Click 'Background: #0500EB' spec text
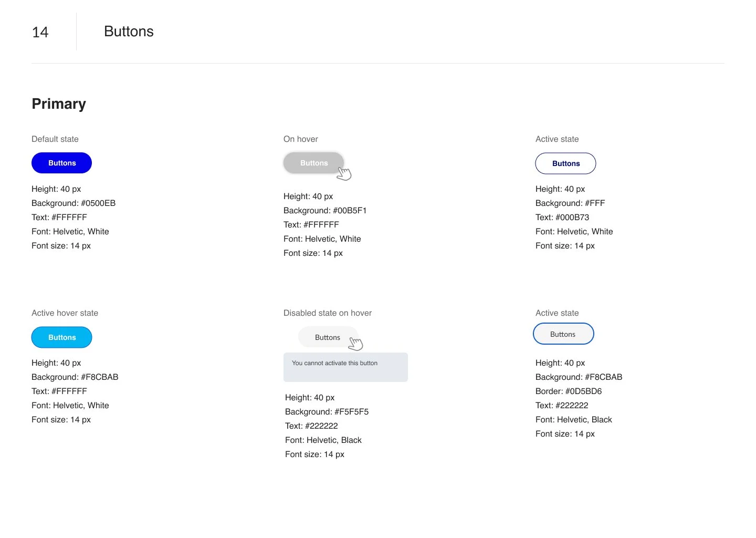 pyautogui.click(x=73, y=203)
